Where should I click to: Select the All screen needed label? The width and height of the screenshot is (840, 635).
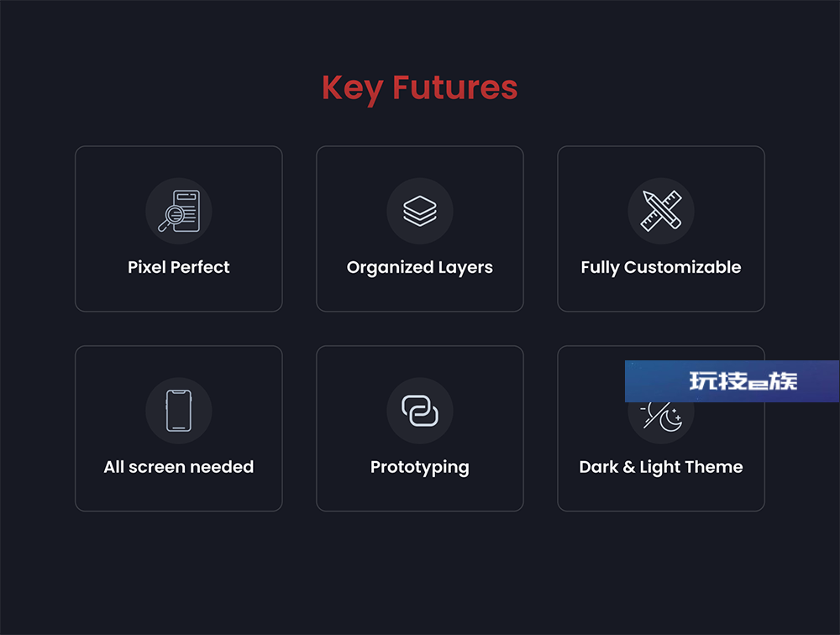tap(179, 467)
